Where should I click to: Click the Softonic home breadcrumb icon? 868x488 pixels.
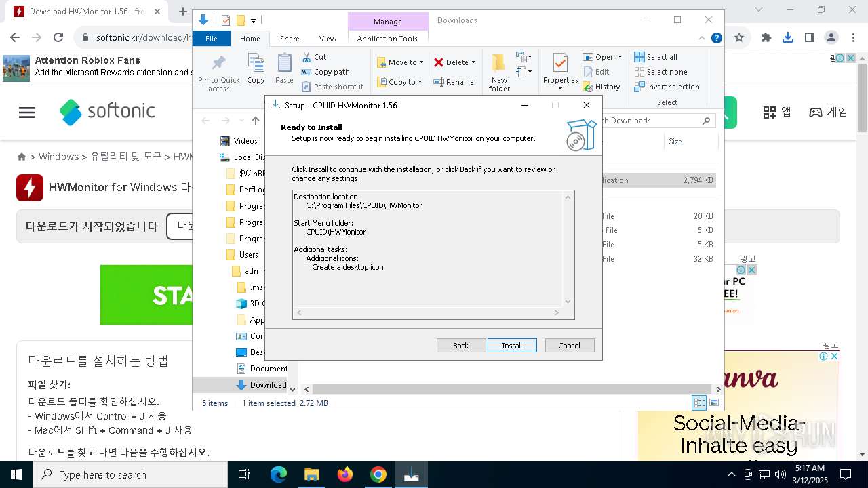click(x=22, y=157)
